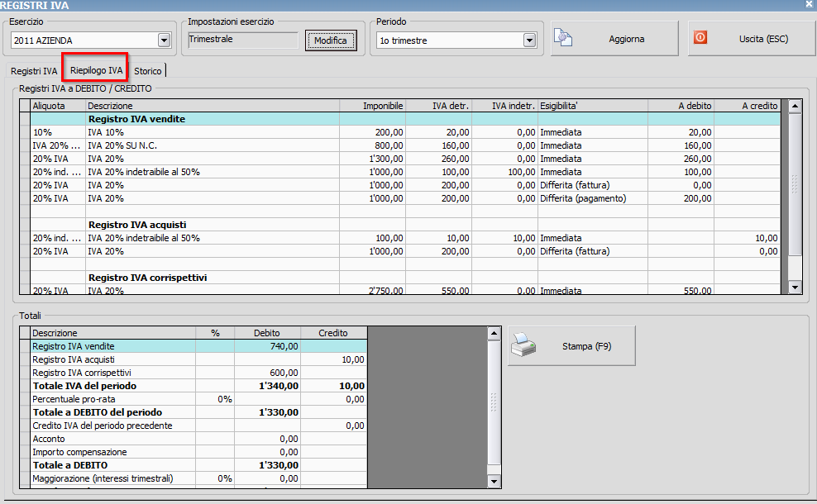Image resolution: width=817 pixels, height=504 pixels.
Task: Click the Imponibile column header
Action: click(373, 106)
